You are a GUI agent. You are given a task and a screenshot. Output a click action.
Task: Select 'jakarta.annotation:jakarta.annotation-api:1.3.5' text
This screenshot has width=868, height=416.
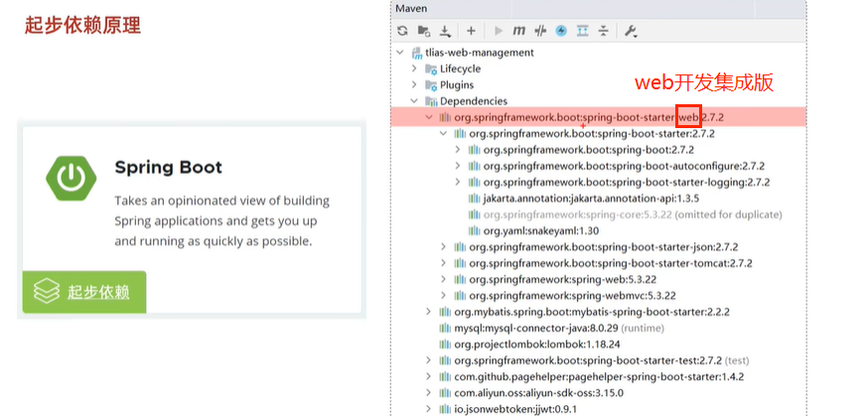pyautogui.click(x=589, y=198)
